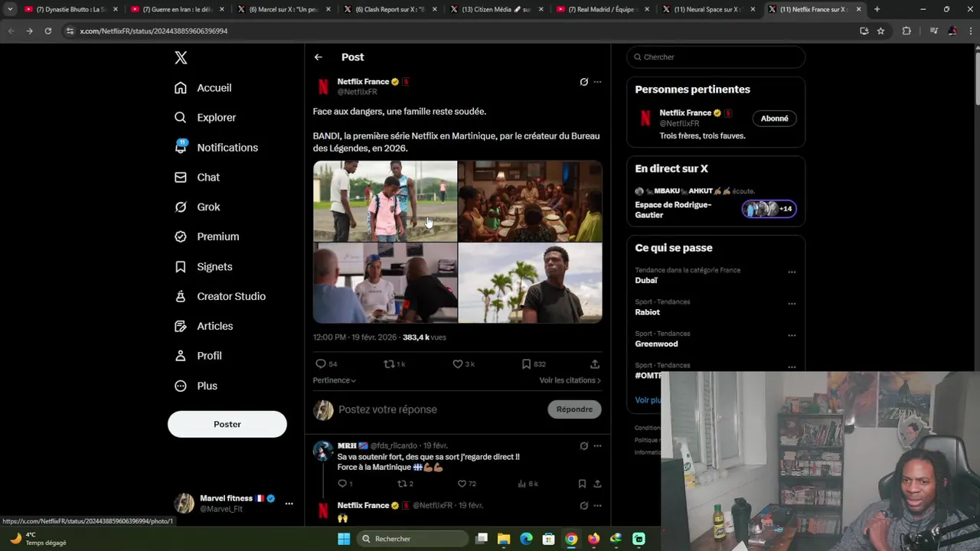Switch to Dynastie Bhutto browser tab
Image resolution: width=980 pixels, height=551 pixels.
click(69, 9)
